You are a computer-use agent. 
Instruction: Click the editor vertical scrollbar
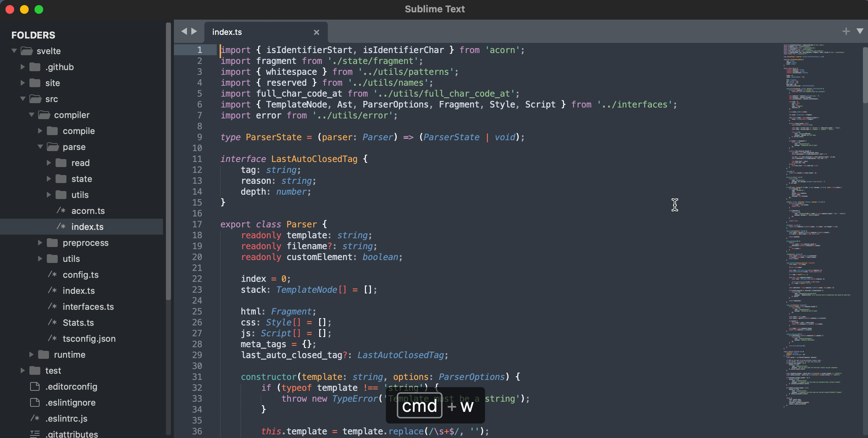(x=865, y=74)
